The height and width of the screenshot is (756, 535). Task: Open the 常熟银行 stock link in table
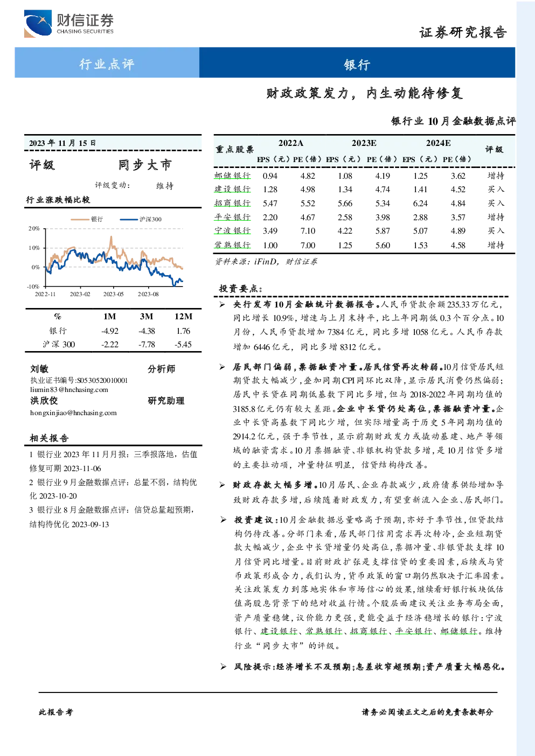(x=233, y=245)
